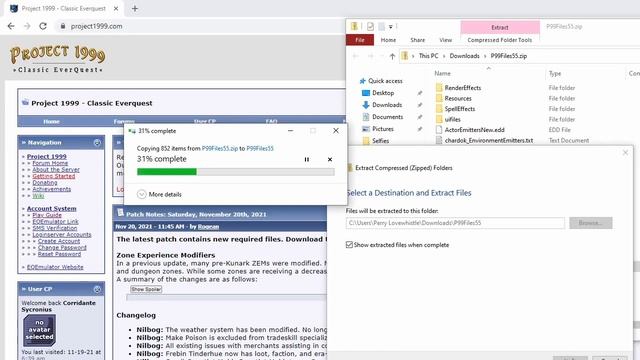Image resolution: width=640 pixels, height=360 pixels.
Task: Open the Wiki link in Navigation
Action: click(x=38, y=196)
